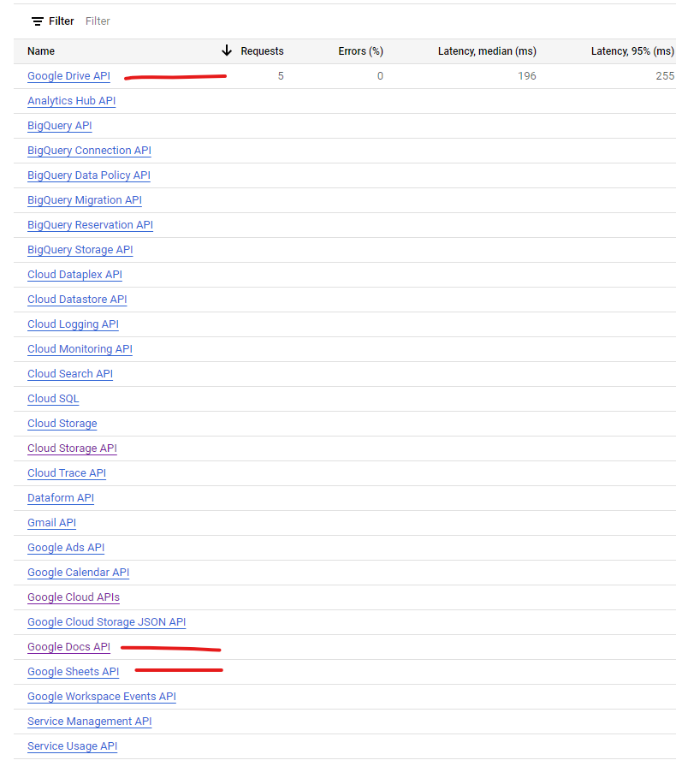
Task: Select the Errors value 0 for Drive API
Action: [380, 76]
